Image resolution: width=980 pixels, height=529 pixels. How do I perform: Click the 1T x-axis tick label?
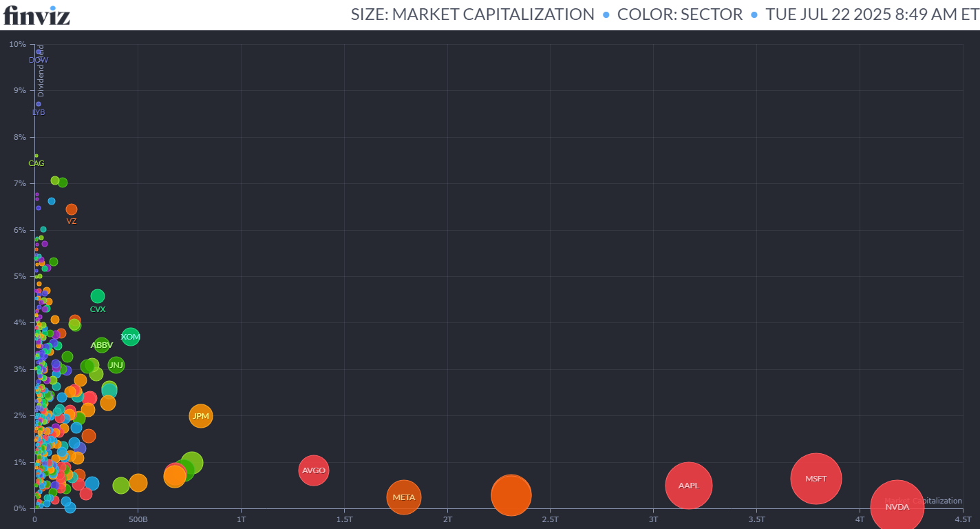[x=241, y=519]
